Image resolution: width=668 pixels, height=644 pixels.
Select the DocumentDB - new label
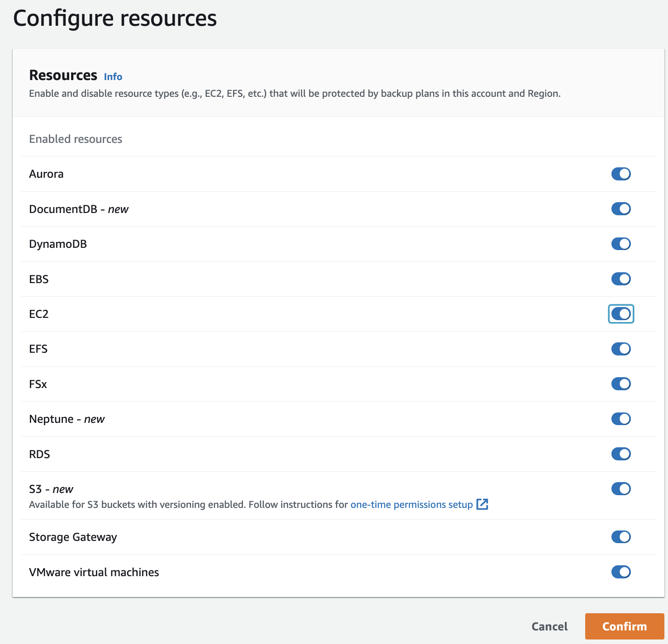(79, 209)
